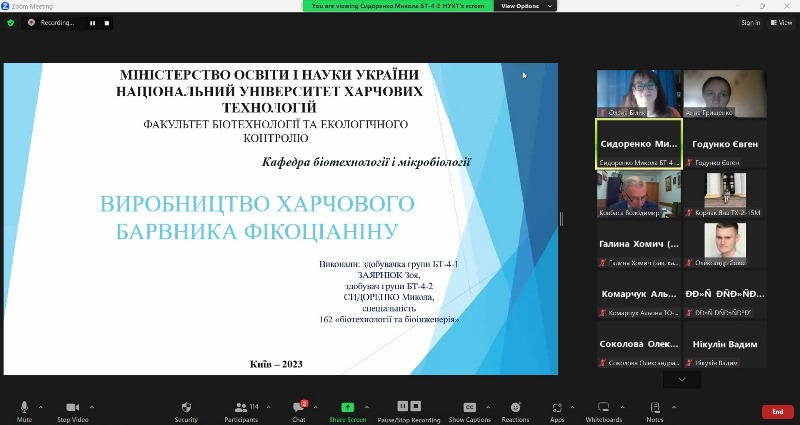
Task: Select the Корнюк Яна TX-2-15M tile
Action: [x=725, y=194]
